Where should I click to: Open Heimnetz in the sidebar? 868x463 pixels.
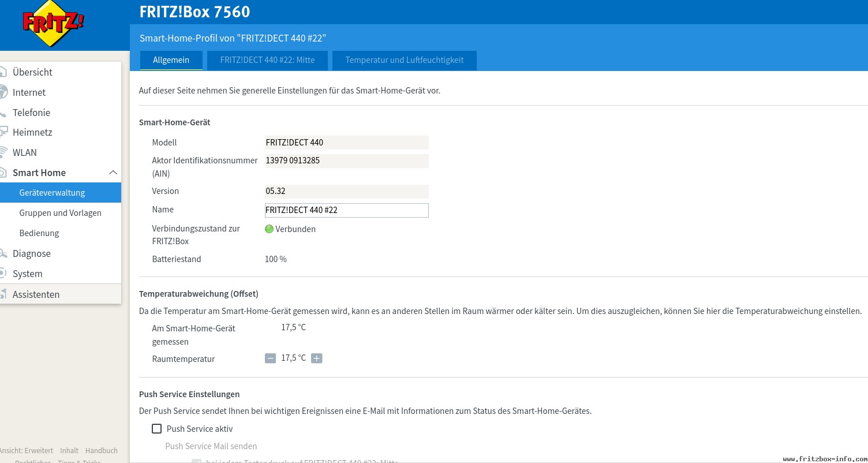click(32, 132)
